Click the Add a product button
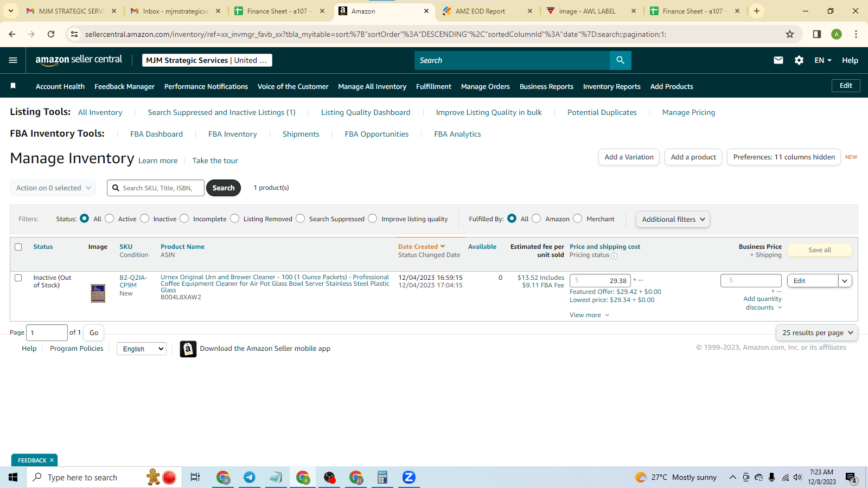 click(693, 157)
